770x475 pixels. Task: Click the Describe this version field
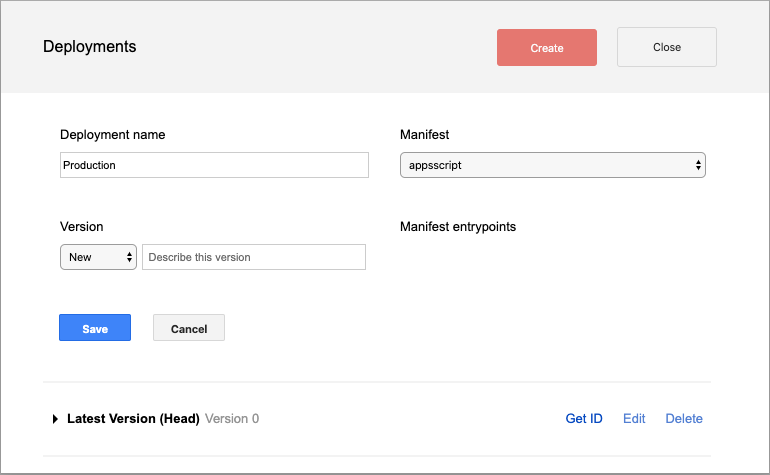click(254, 257)
